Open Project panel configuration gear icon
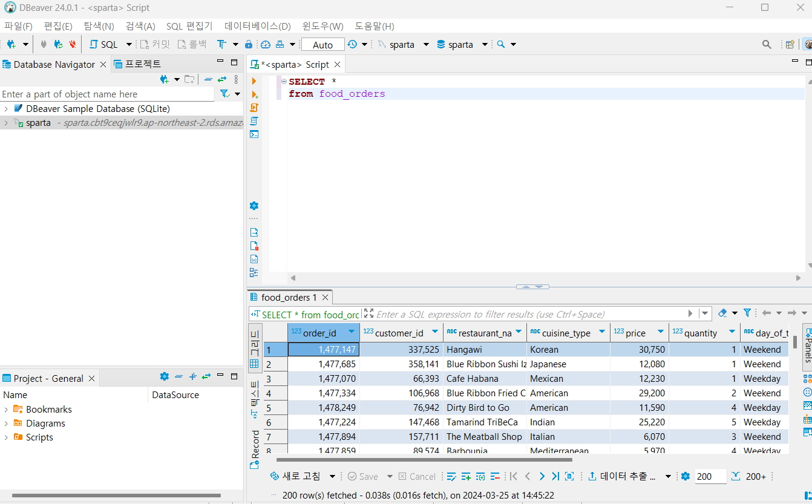This screenshot has height=504, width=812. point(165,376)
